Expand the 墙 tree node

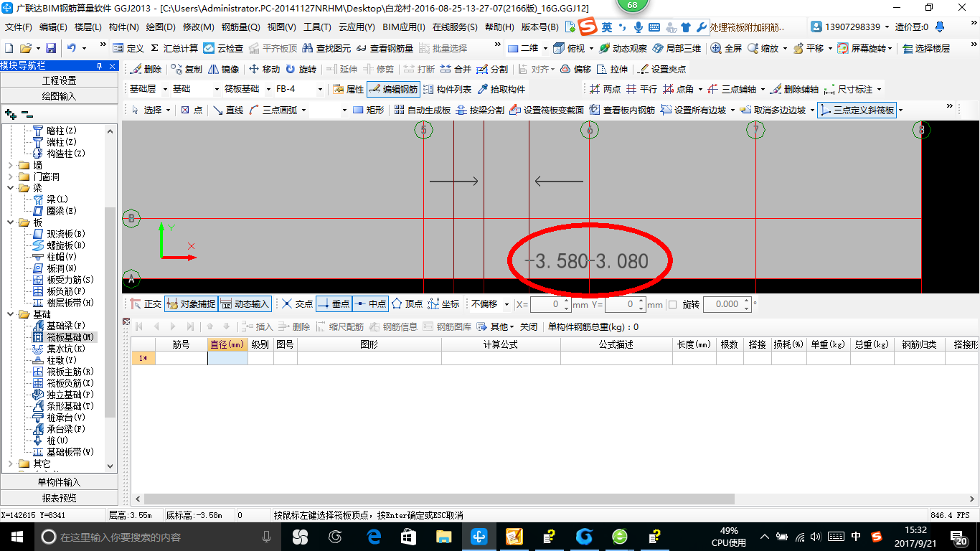[11, 165]
